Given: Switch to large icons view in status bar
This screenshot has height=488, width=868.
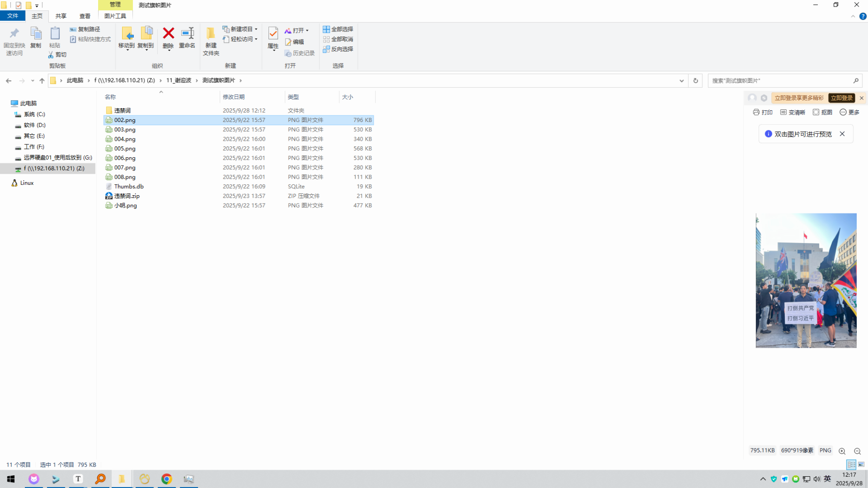Looking at the screenshot, I should [861, 465].
